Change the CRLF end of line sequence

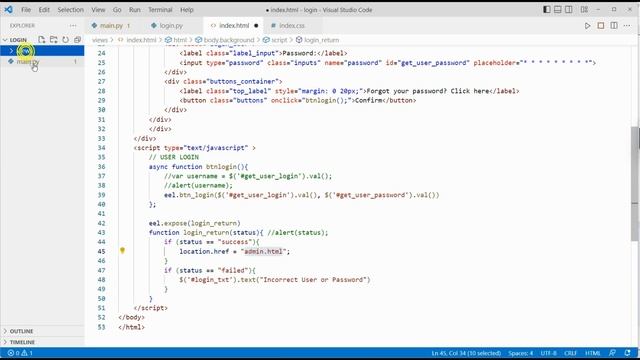click(570, 353)
